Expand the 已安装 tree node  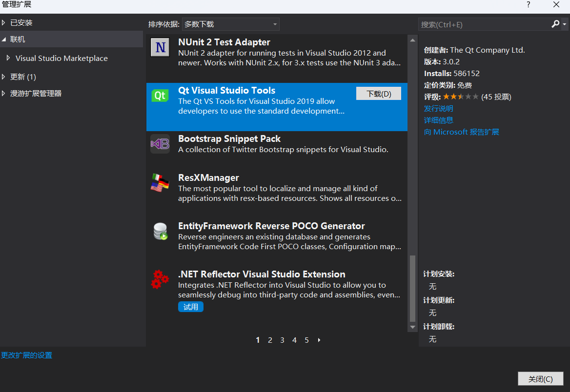tap(3, 22)
